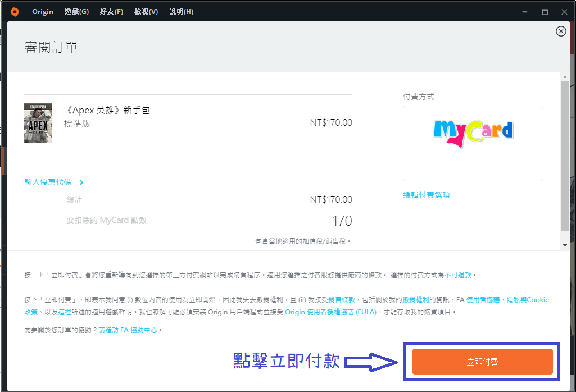Expand promo code chevron arrow
The height and width of the screenshot is (392, 576).
pyautogui.click(x=81, y=182)
